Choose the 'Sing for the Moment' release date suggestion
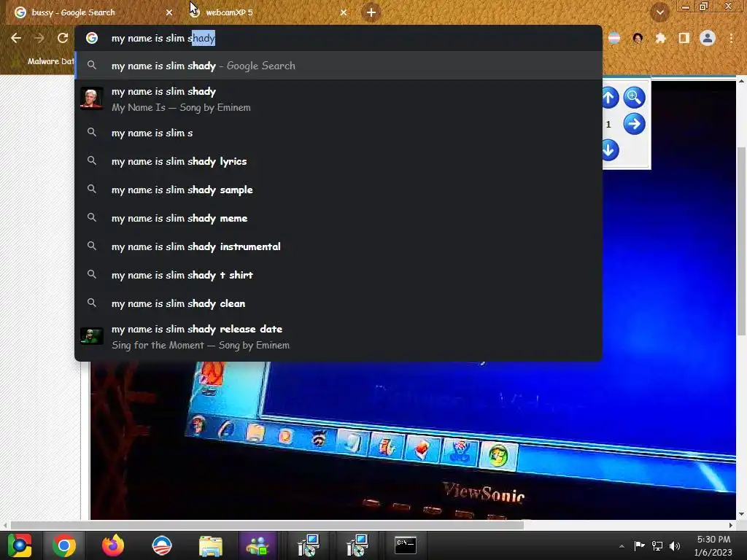This screenshot has height=560, width=747. 338,337
